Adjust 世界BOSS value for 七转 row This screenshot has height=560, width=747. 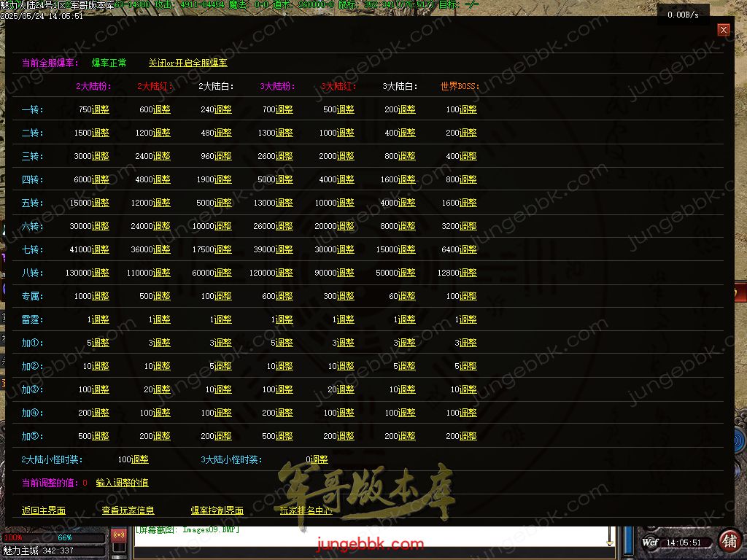[468, 249]
